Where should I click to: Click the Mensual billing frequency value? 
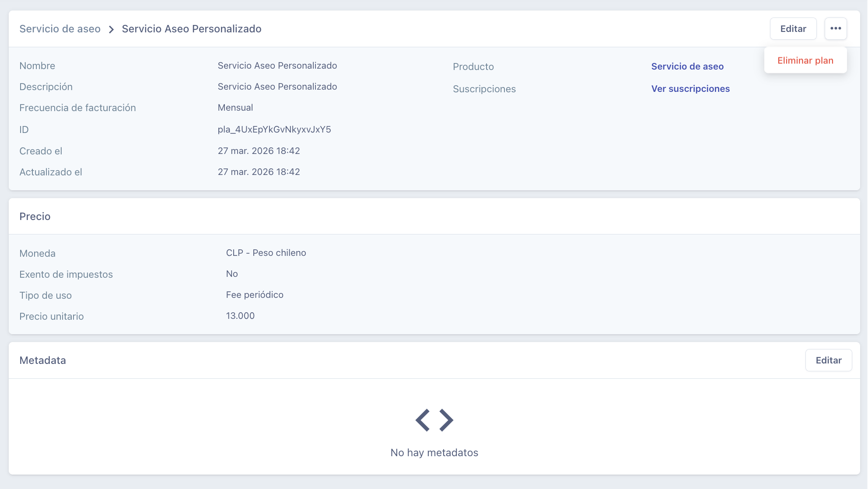[235, 108]
